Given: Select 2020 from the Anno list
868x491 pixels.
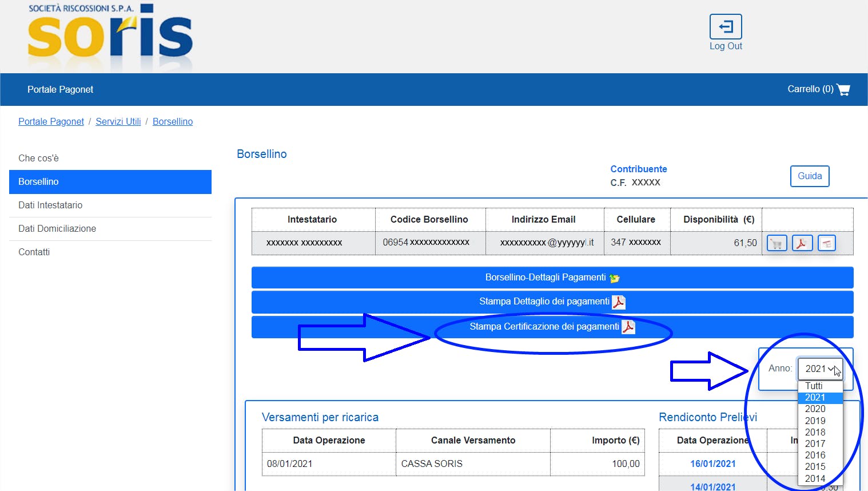Looking at the screenshot, I should (815, 409).
